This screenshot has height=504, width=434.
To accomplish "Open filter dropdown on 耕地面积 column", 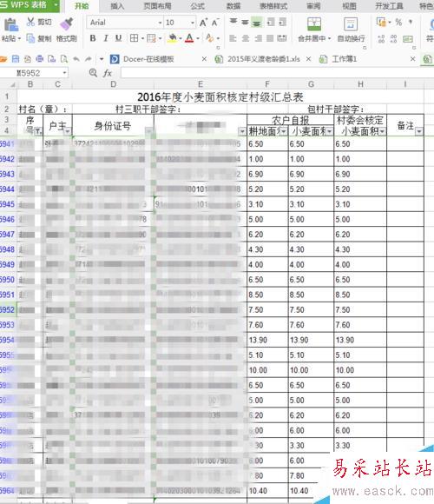I will pos(284,131).
